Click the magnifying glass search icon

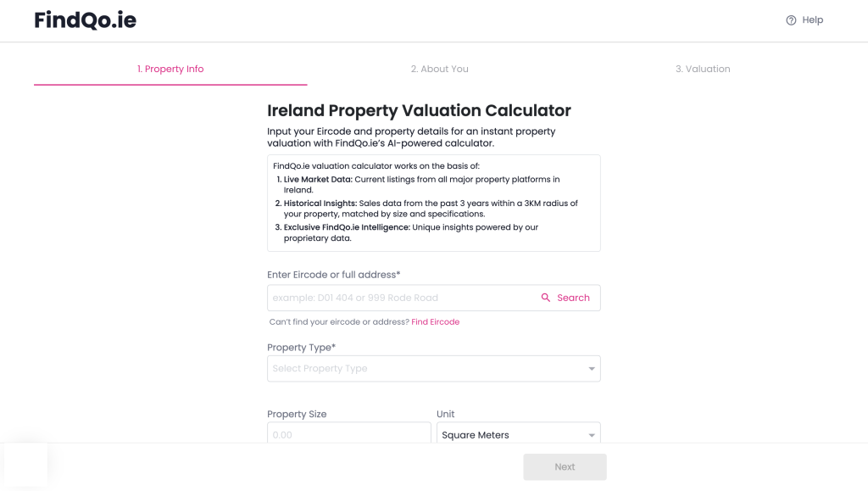tap(546, 298)
